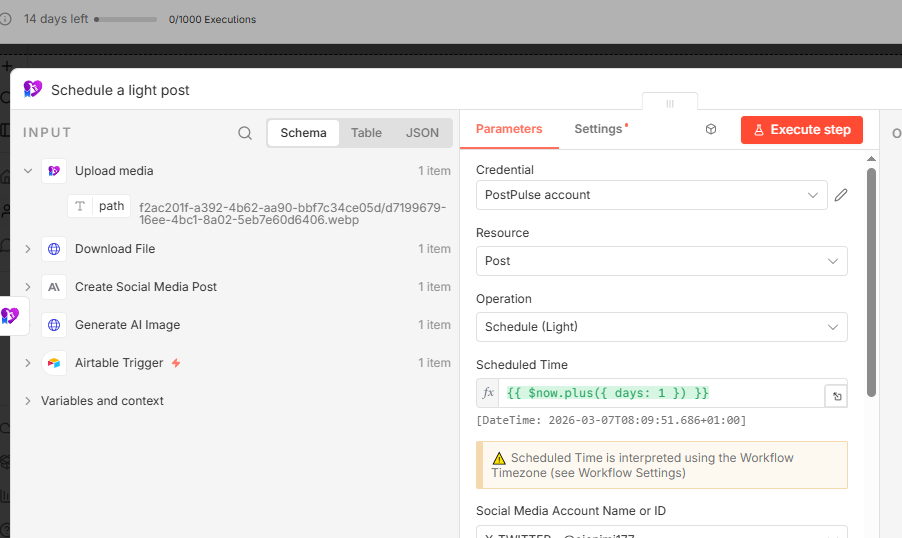Open the Operation dropdown showing Schedule (Light)
This screenshot has width=902, height=538.
pyautogui.click(x=662, y=327)
